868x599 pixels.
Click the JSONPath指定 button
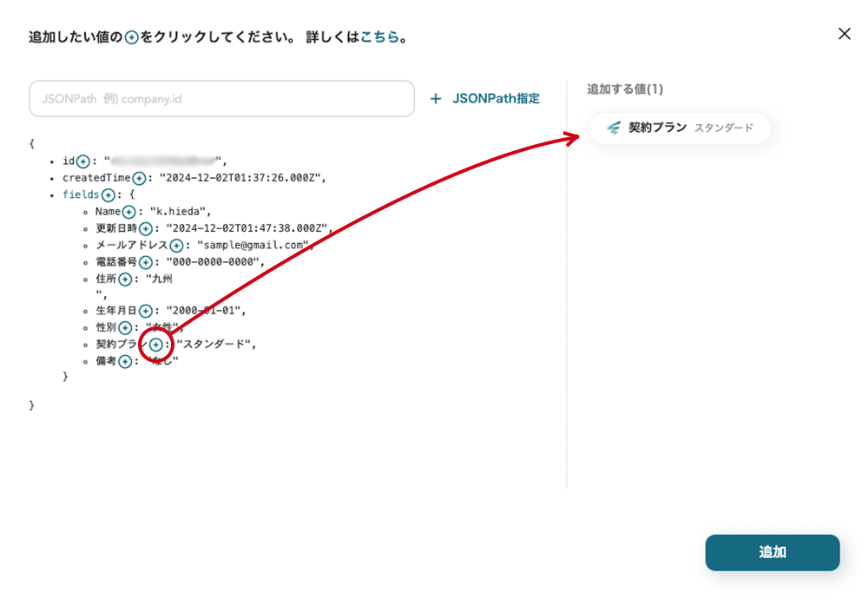[x=485, y=99]
